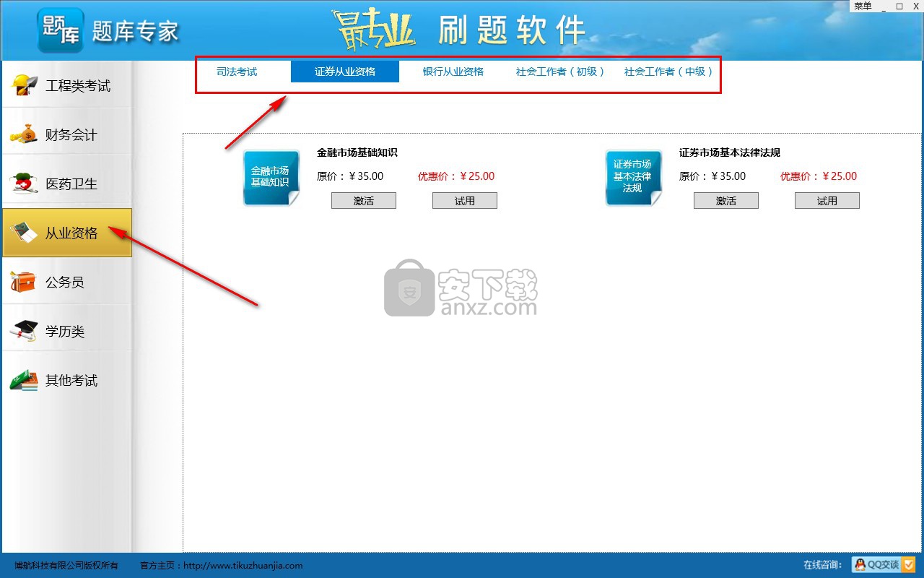
Task: Switch to 社会工作者（初级） tab
Action: (561, 72)
